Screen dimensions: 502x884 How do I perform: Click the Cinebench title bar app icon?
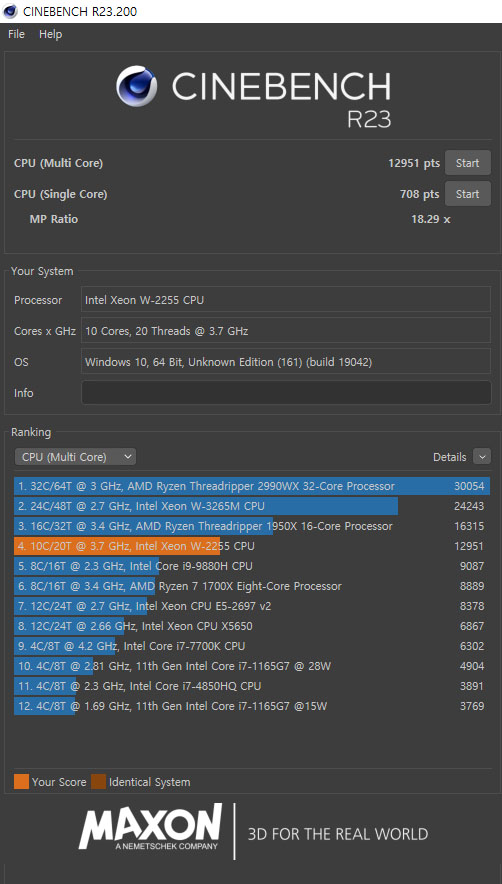[x=10, y=11]
